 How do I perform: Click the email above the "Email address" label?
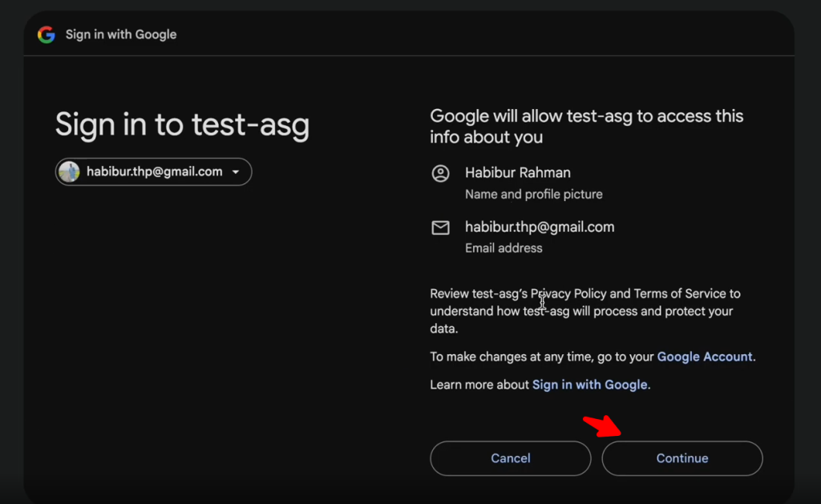(540, 227)
